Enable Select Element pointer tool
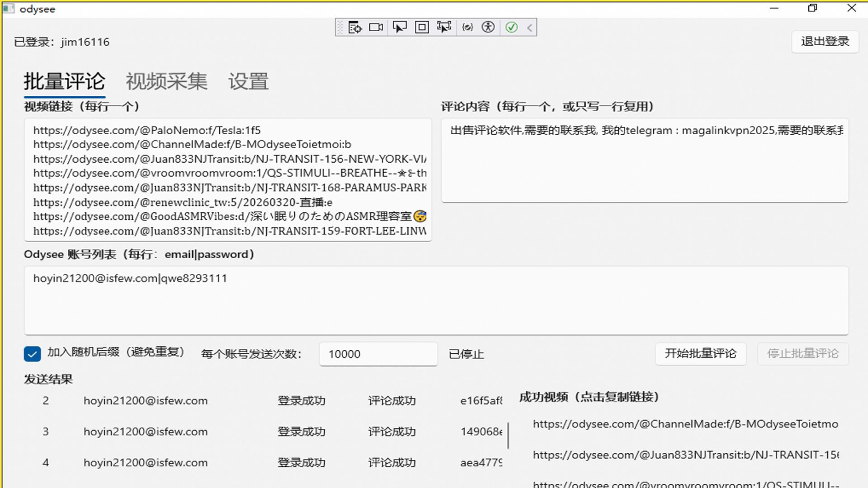Screen dimensions: 868x488 [399, 28]
